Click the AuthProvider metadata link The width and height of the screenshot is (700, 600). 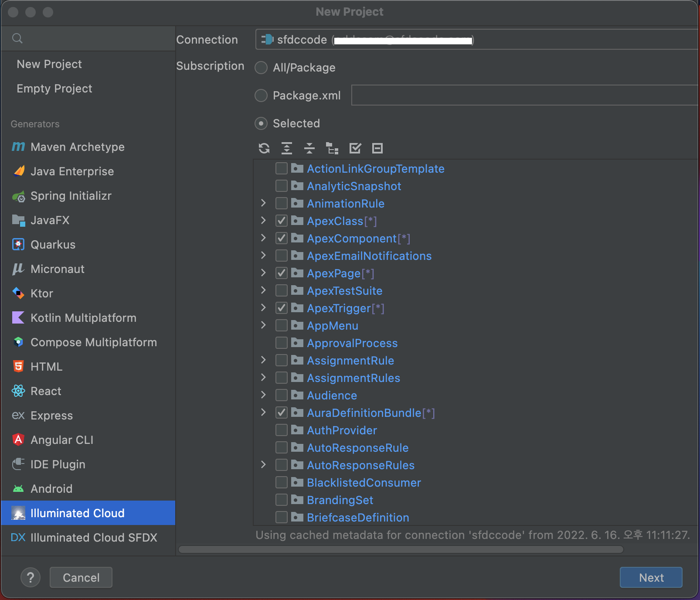point(342,430)
